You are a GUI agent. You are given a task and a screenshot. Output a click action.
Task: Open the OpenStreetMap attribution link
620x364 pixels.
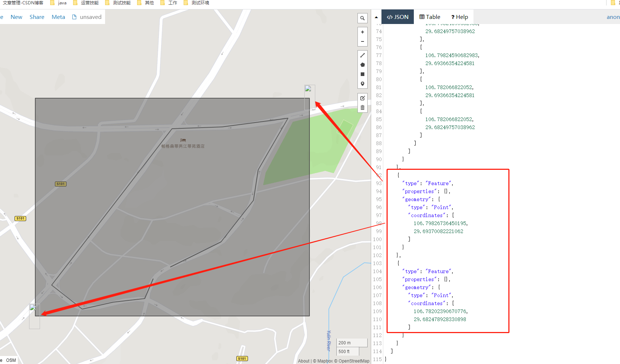[x=354, y=361]
